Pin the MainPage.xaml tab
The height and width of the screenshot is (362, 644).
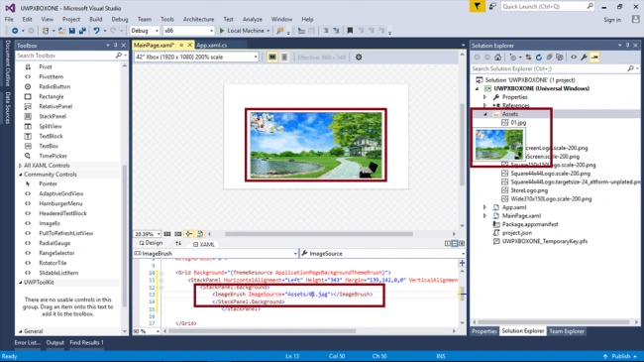pyautogui.click(x=181, y=45)
